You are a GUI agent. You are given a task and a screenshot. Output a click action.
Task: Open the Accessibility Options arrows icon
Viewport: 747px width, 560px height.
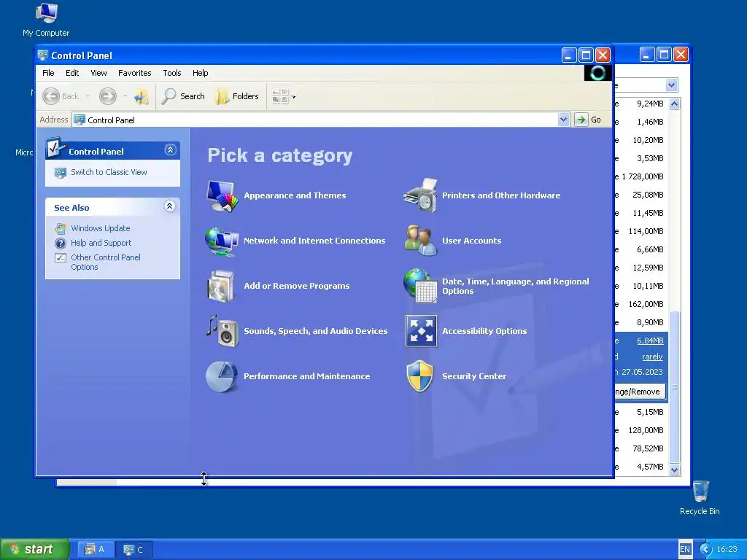[x=421, y=331]
